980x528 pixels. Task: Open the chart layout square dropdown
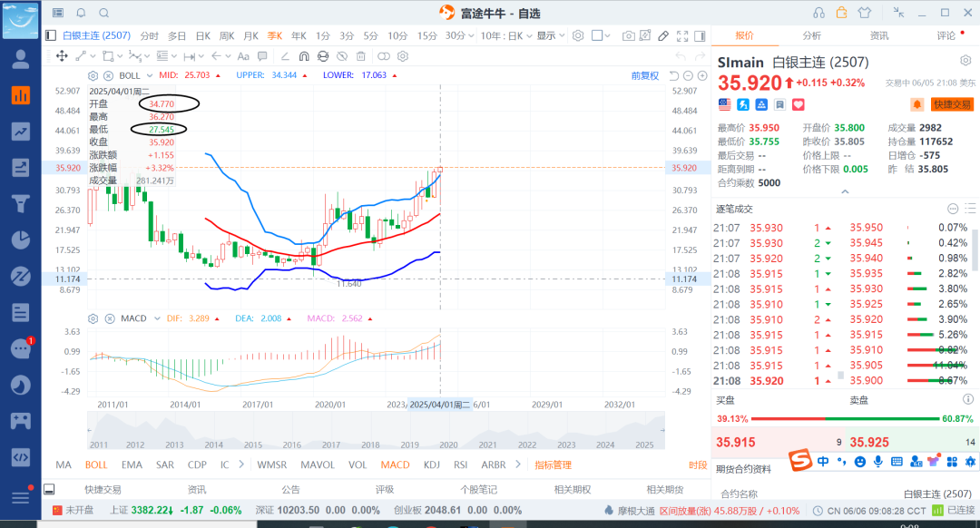(601, 35)
